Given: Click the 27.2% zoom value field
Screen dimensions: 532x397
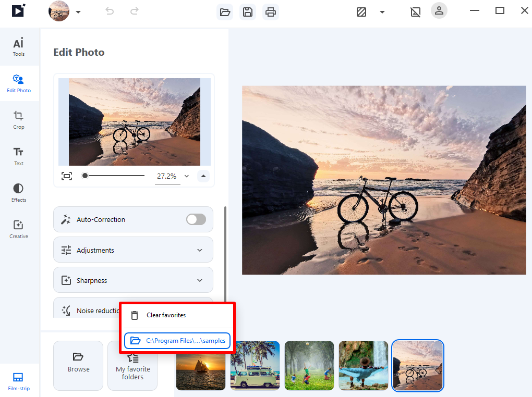Looking at the screenshot, I should pos(167,176).
